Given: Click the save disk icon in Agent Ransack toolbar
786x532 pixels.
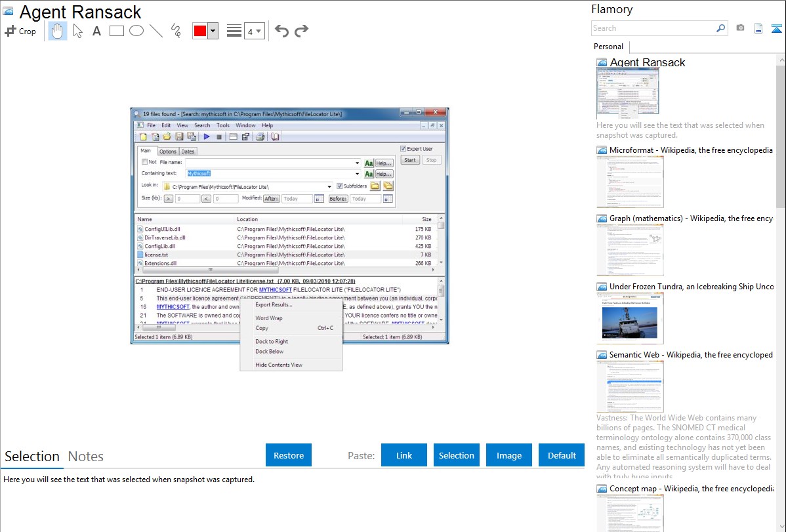Looking at the screenshot, I should [x=179, y=136].
